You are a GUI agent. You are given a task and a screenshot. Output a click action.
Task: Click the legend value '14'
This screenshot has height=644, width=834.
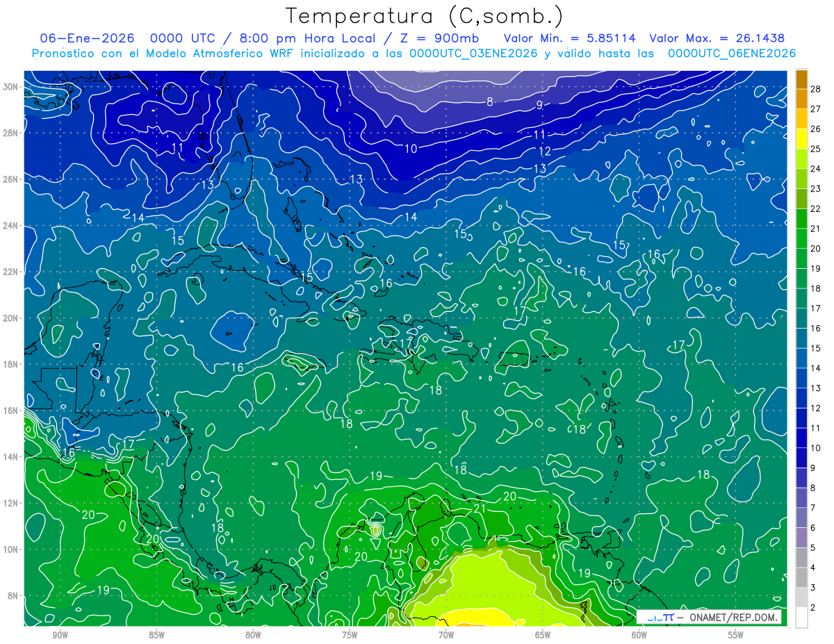click(x=816, y=368)
